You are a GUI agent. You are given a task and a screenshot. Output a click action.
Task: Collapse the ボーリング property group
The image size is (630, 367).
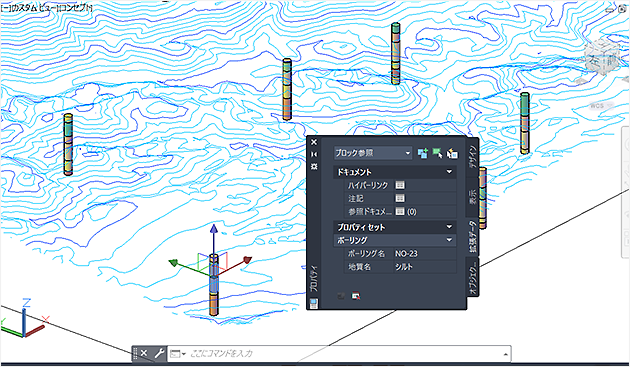point(449,240)
